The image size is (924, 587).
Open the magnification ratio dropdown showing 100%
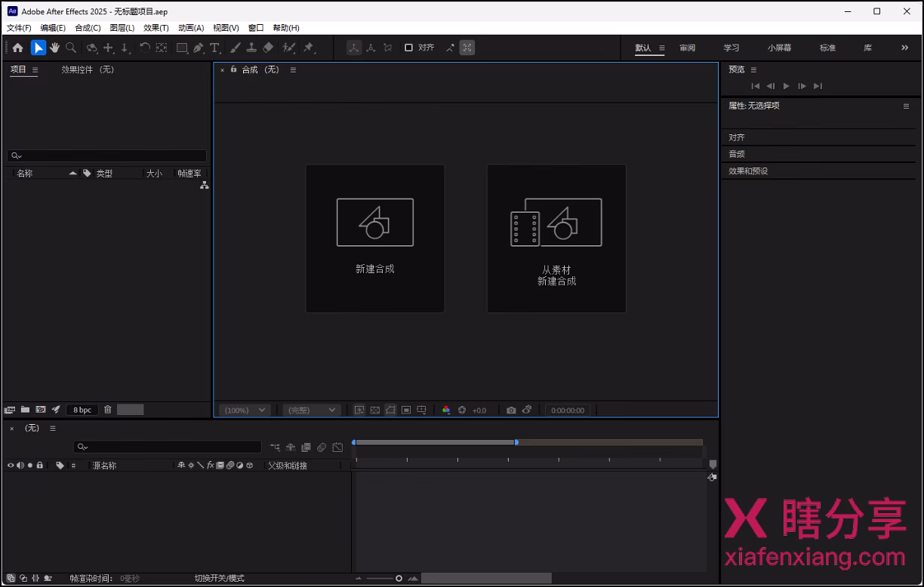[243, 410]
